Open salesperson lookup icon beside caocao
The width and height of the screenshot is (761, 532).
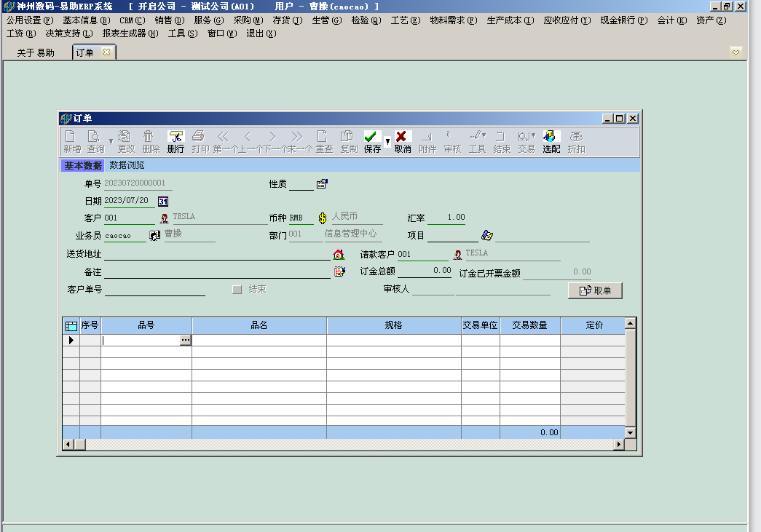pos(154,236)
